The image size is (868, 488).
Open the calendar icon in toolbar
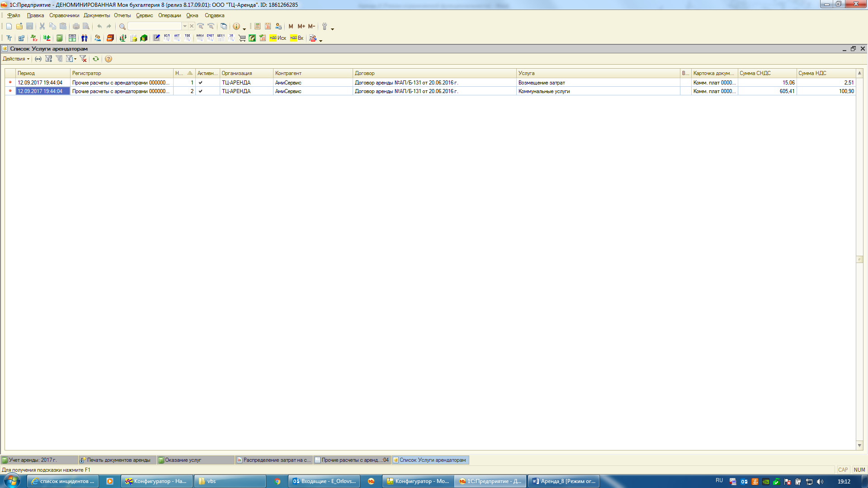pos(268,26)
